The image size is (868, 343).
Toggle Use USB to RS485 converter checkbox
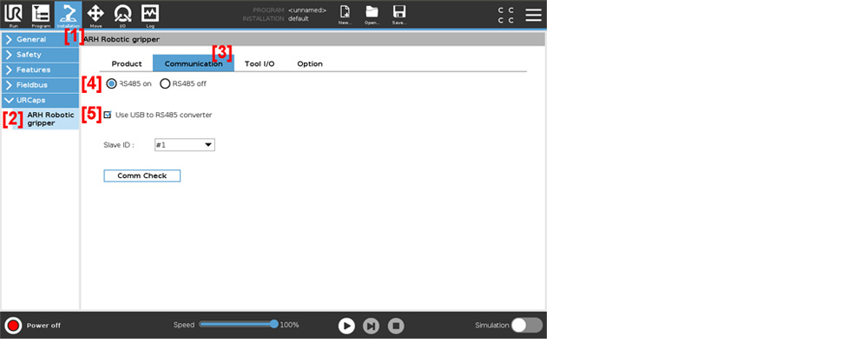(108, 115)
